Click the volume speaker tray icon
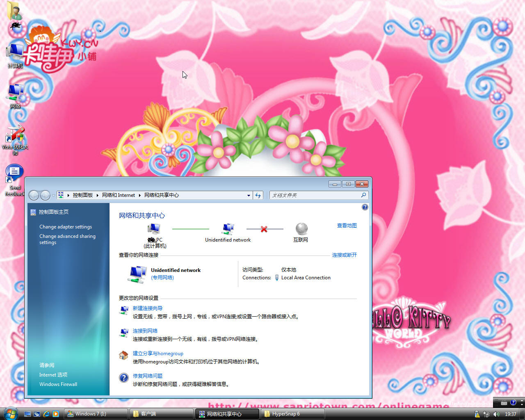Image resolution: width=525 pixels, height=420 pixels. tap(496, 414)
